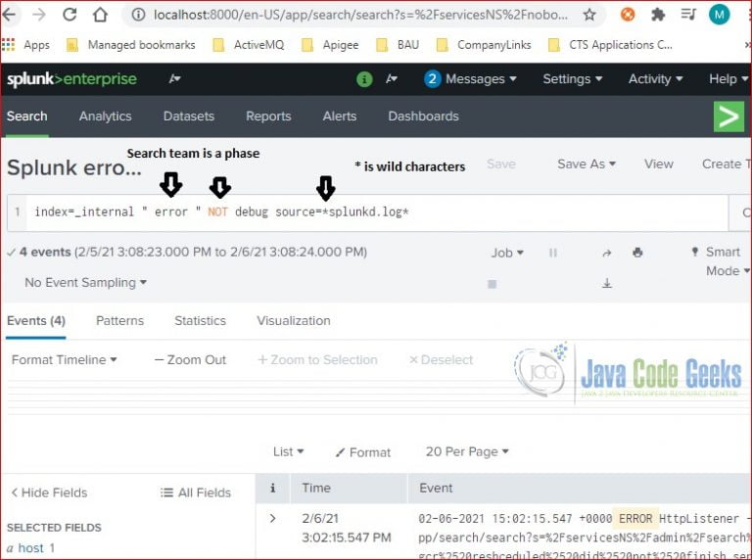Pause the search job
This screenshot has width=752, height=560.
552,253
